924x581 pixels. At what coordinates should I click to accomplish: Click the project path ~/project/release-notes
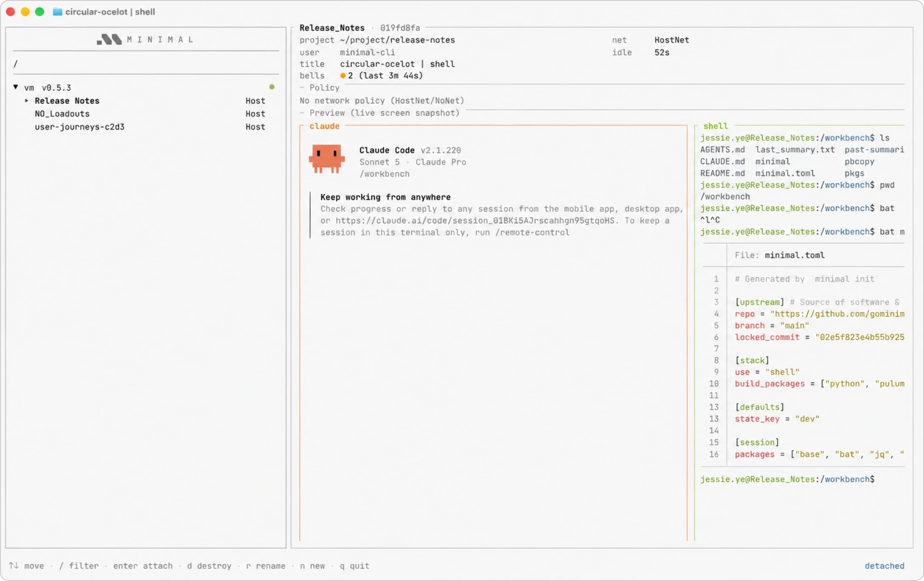point(397,40)
